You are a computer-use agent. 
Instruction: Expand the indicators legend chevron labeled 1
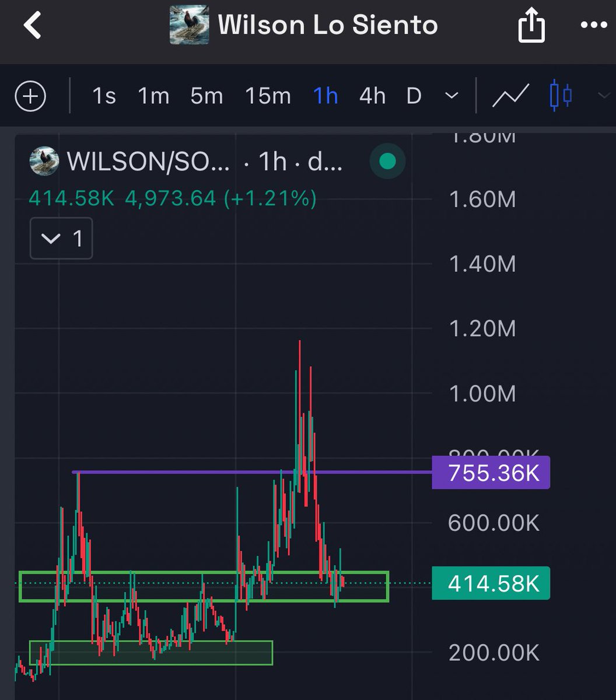click(x=61, y=239)
